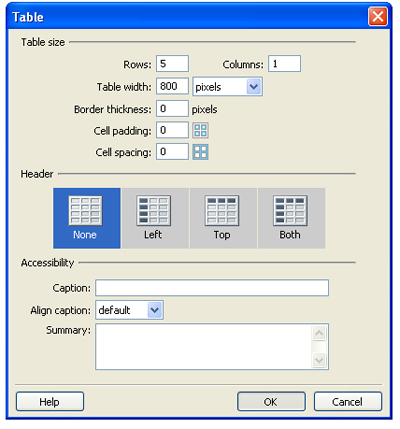Click the Summary scrollbar down arrow

click(319, 360)
